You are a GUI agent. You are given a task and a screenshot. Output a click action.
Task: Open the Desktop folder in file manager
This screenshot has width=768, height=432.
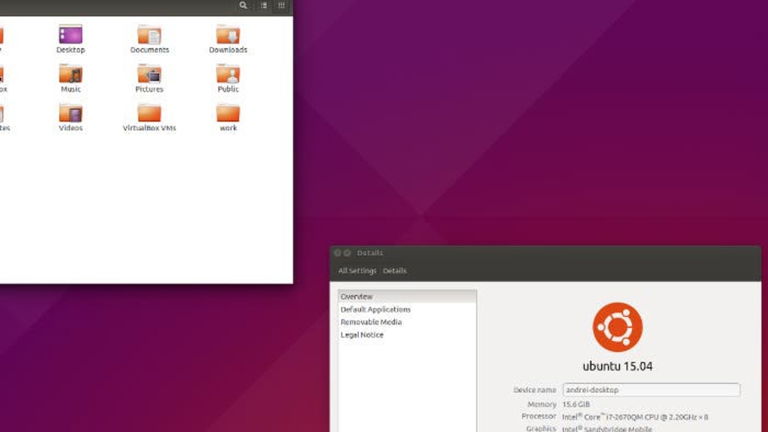coord(71,39)
